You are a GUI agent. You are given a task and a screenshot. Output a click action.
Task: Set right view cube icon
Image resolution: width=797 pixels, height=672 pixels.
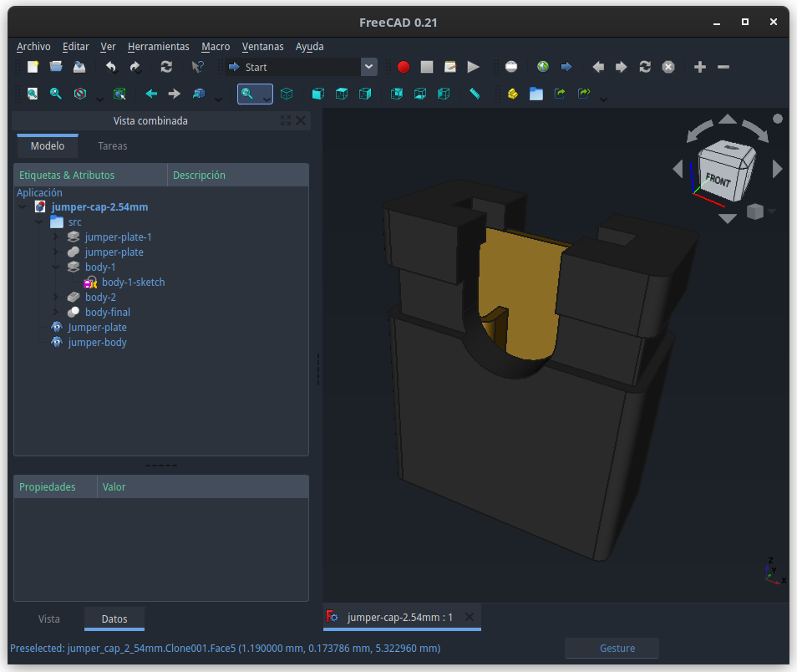click(x=365, y=94)
